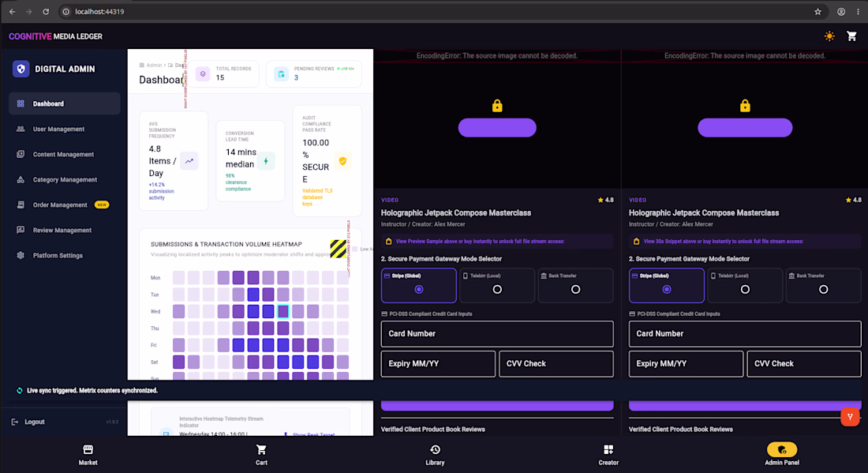Open the Masterclass title in Preview Sample card

click(455, 212)
